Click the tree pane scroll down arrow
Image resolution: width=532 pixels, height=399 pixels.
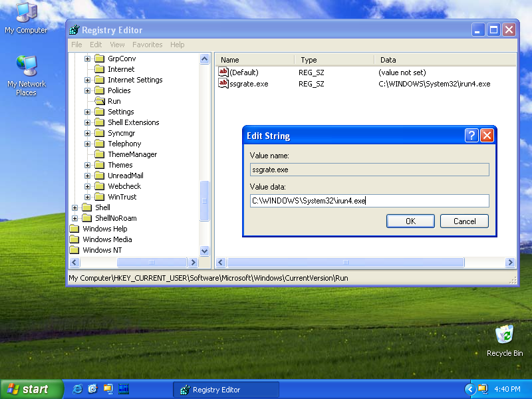click(205, 251)
